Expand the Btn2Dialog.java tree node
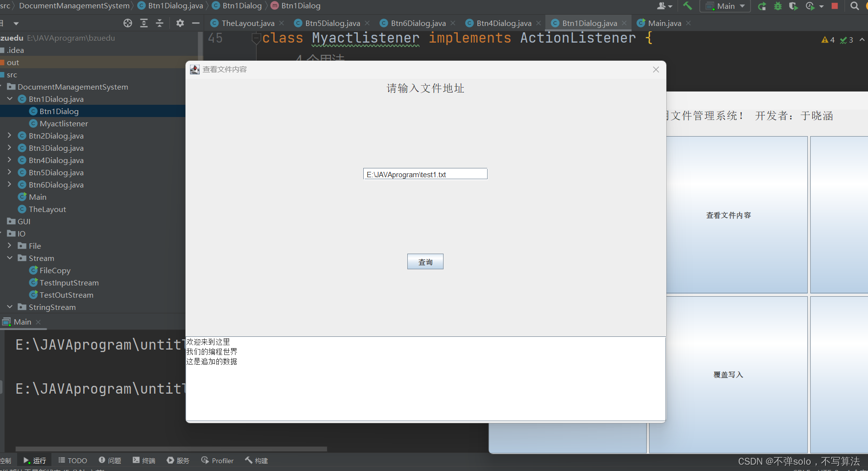The image size is (868, 471). pos(9,136)
